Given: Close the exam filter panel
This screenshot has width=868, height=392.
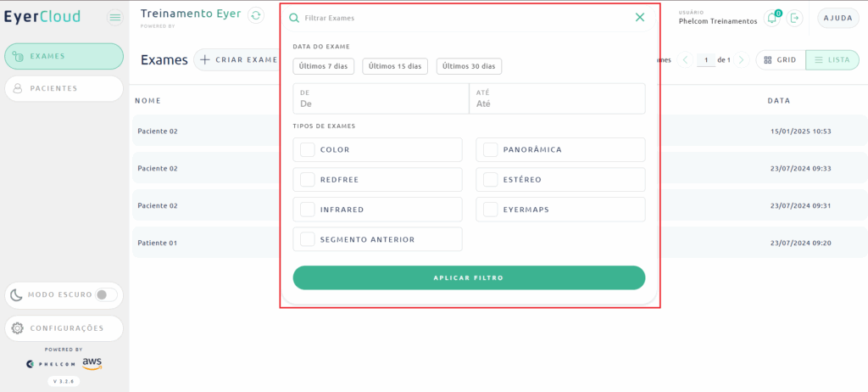Looking at the screenshot, I should click(x=640, y=17).
